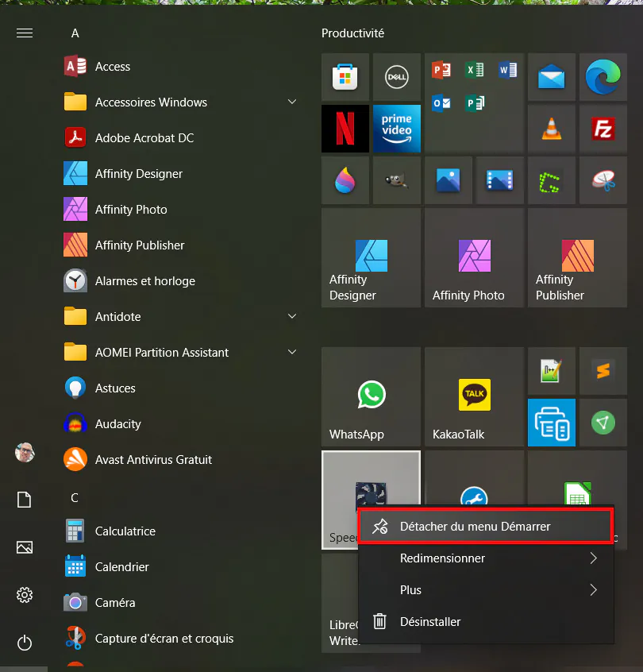Launch Microsoft Edge tile
This screenshot has width=643, height=672.
click(x=603, y=77)
